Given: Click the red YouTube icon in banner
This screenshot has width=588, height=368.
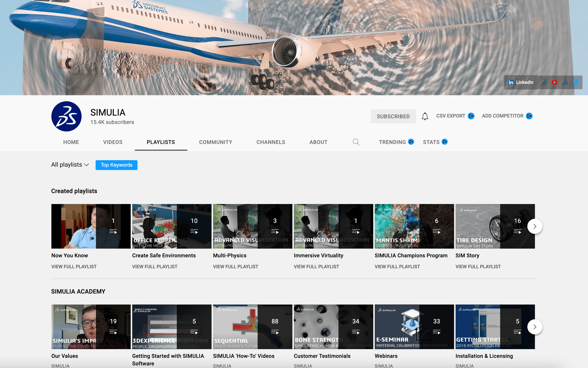Looking at the screenshot, I should (x=555, y=82).
